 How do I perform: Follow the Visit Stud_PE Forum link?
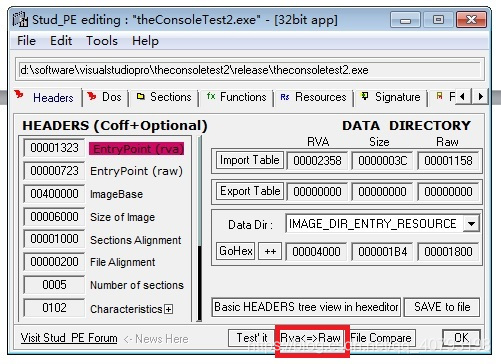69,338
